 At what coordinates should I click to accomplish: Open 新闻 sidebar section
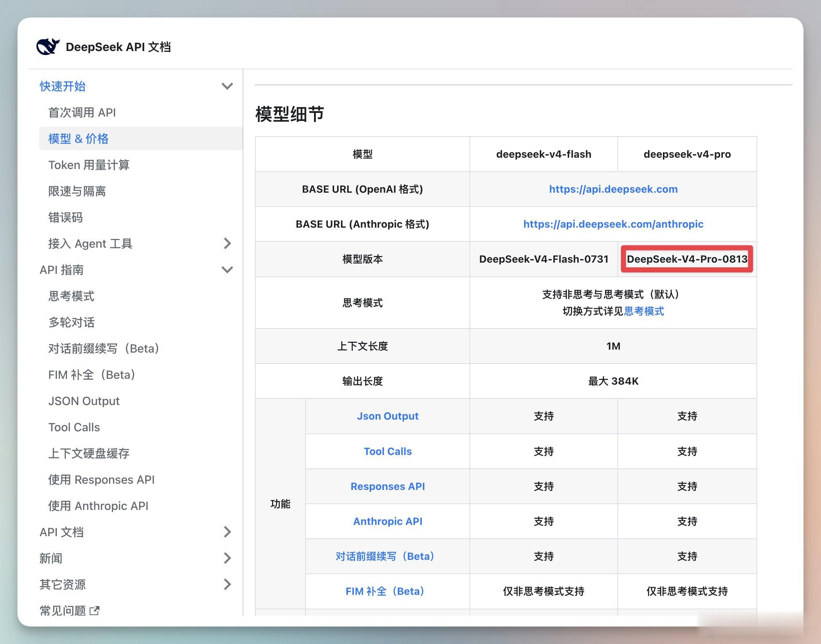point(51,558)
